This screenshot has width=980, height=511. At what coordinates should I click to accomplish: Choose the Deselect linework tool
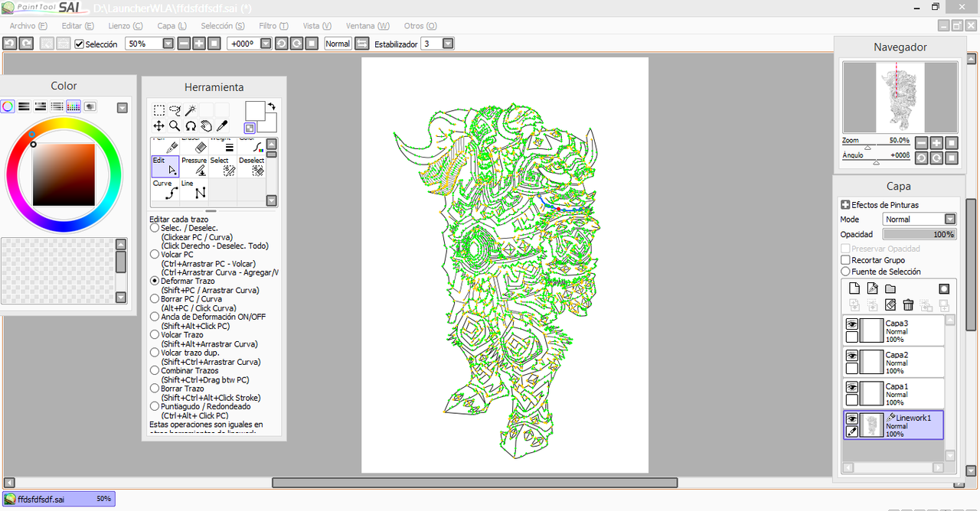pyautogui.click(x=251, y=167)
